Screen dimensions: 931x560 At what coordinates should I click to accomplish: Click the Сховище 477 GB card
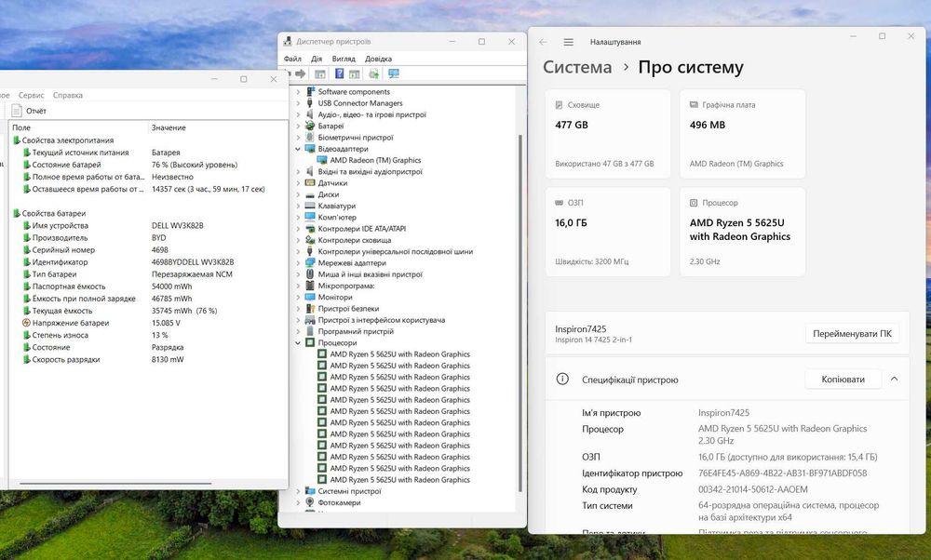(x=607, y=133)
